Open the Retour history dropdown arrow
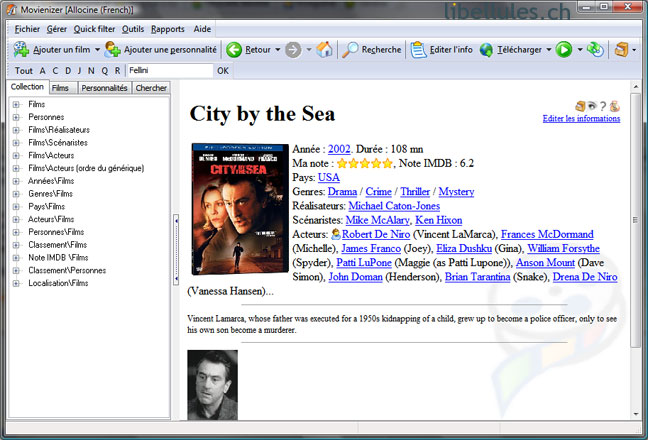 pos(278,50)
